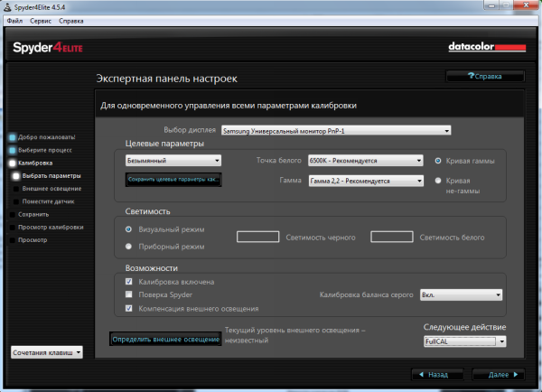Click the Поместите датчик step indicator icon
This screenshot has width=542, height=392.
16,201
